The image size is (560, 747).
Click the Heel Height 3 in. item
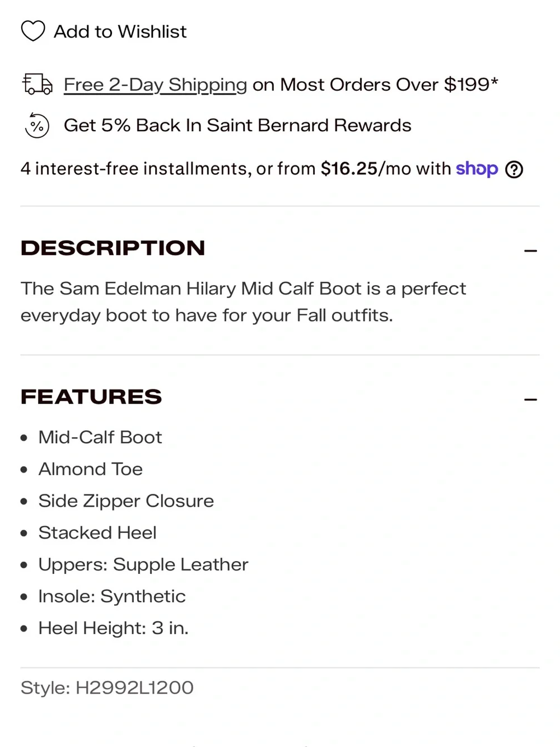click(x=113, y=628)
